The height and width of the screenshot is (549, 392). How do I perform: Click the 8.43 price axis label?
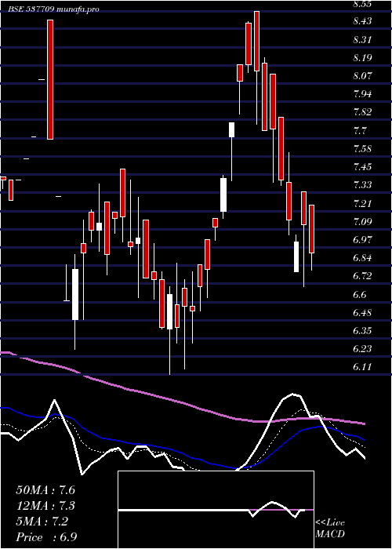click(362, 21)
